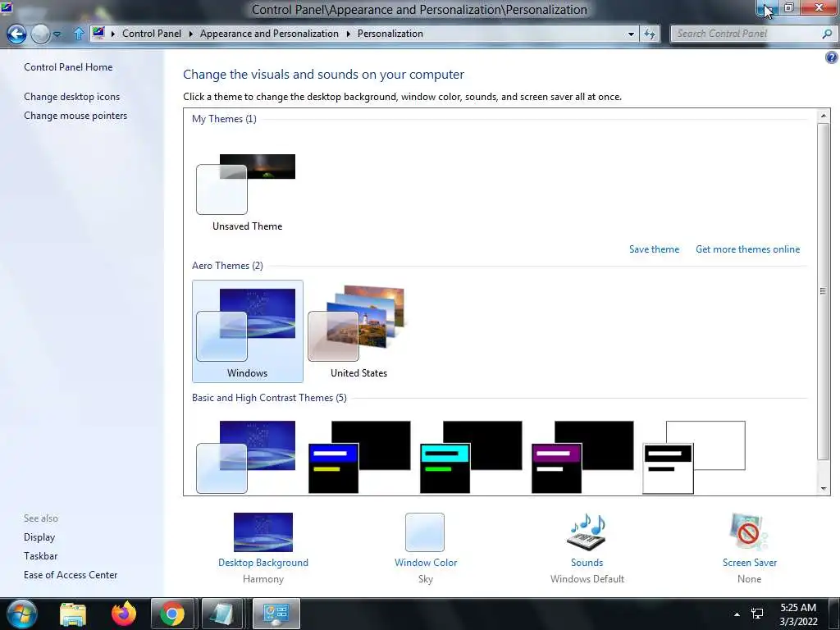The height and width of the screenshot is (630, 840).
Task: Open Change mouse pointers link
Action: tap(75, 115)
